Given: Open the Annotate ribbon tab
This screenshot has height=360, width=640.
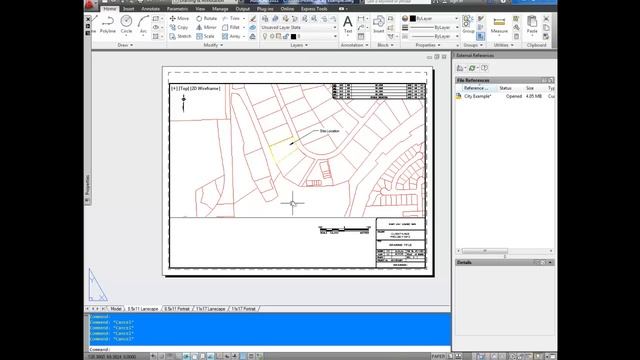Looking at the screenshot, I should (x=151, y=9).
